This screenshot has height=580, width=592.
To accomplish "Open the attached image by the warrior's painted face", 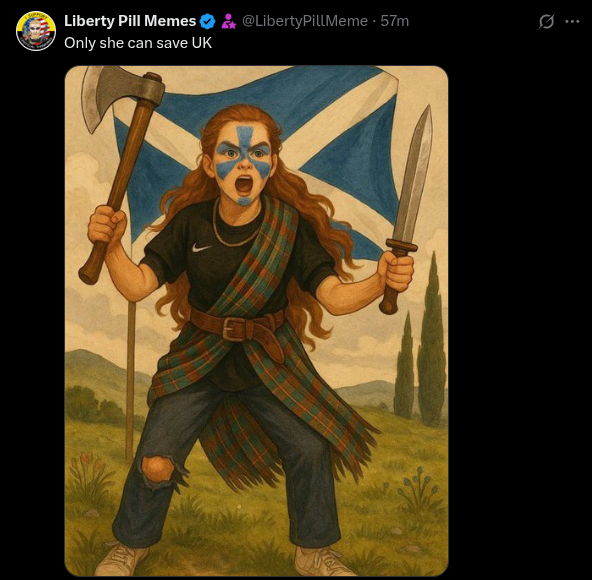I will [244, 166].
